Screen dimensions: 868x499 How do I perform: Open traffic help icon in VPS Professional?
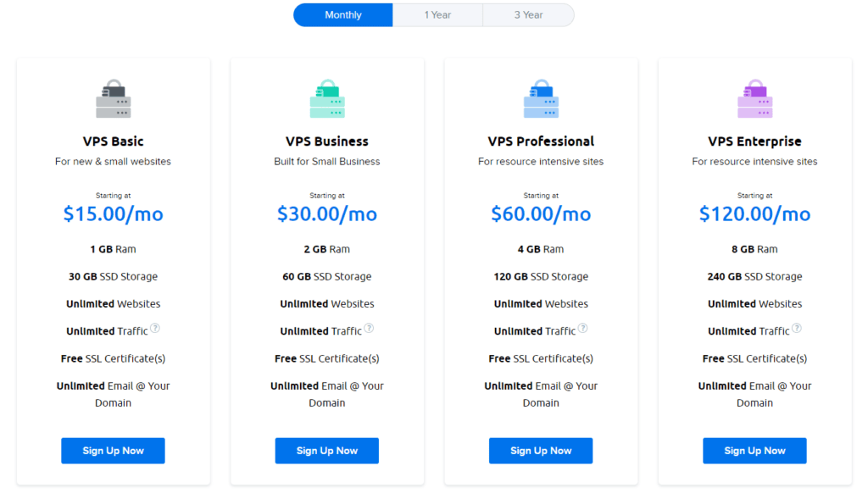coord(582,329)
